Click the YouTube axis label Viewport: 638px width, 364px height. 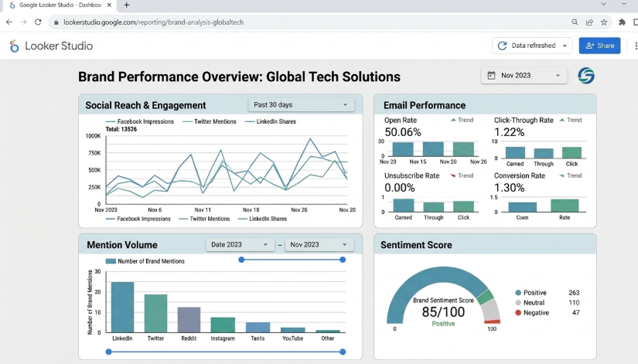(292, 338)
